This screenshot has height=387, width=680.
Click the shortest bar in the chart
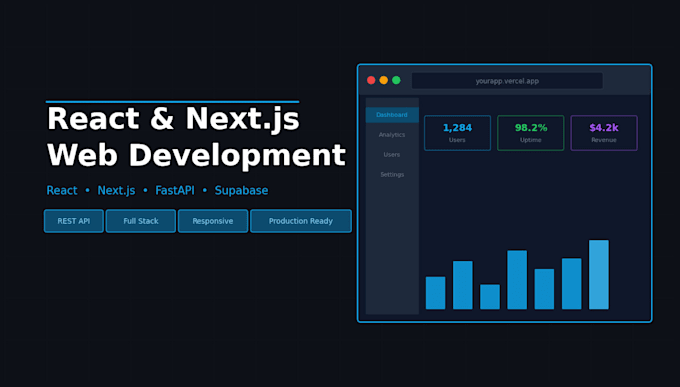[490, 297]
